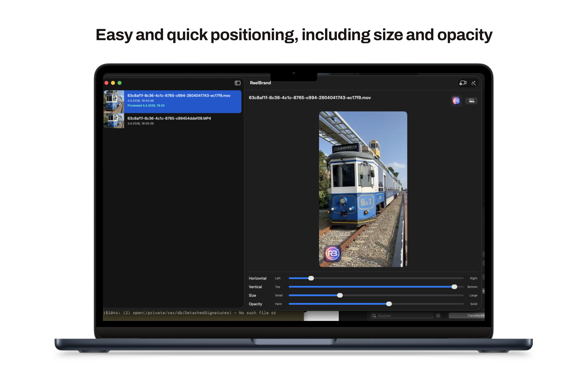
Task: Click the RB logo preview thumbnail button
Action: pyautogui.click(x=456, y=101)
